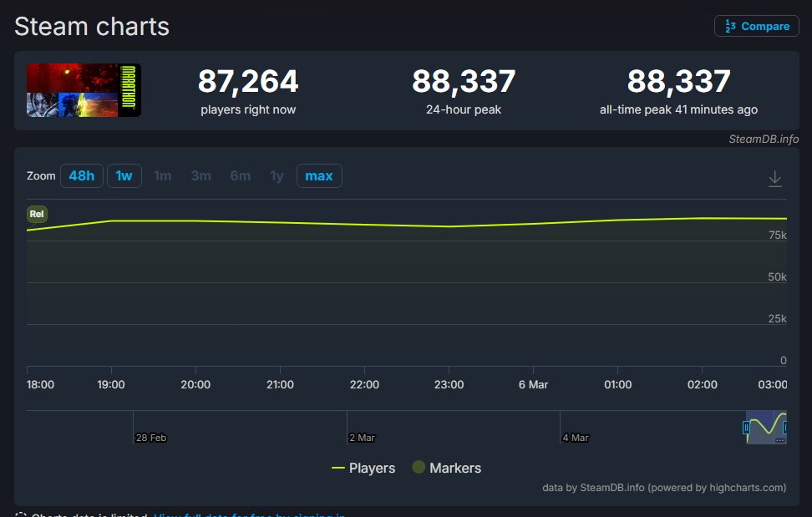This screenshot has width=812, height=517.
Task: Open the Compare button
Action: coord(757,26)
